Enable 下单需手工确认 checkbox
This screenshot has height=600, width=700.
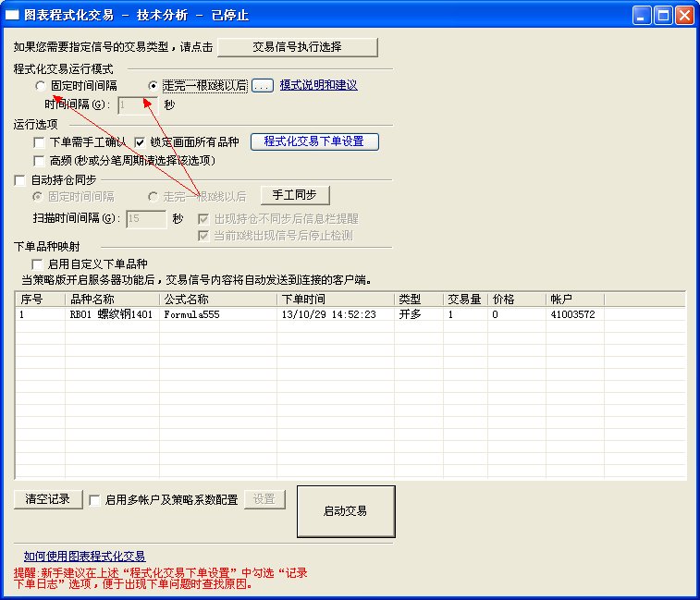(x=40, y=142)
